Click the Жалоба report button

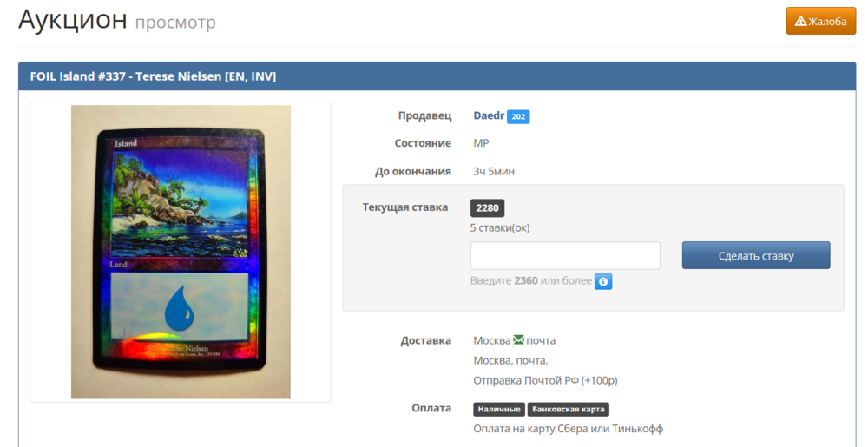(x=821, y=21)
